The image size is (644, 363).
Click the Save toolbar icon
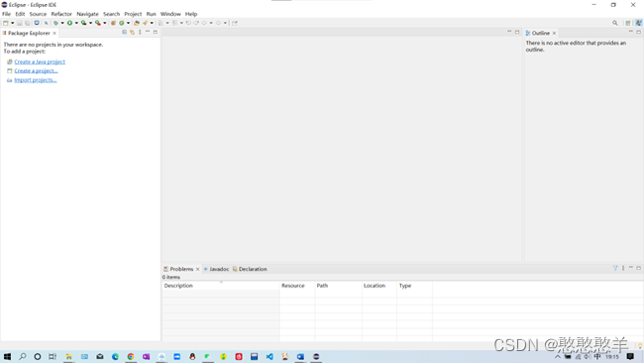point(19,23)
